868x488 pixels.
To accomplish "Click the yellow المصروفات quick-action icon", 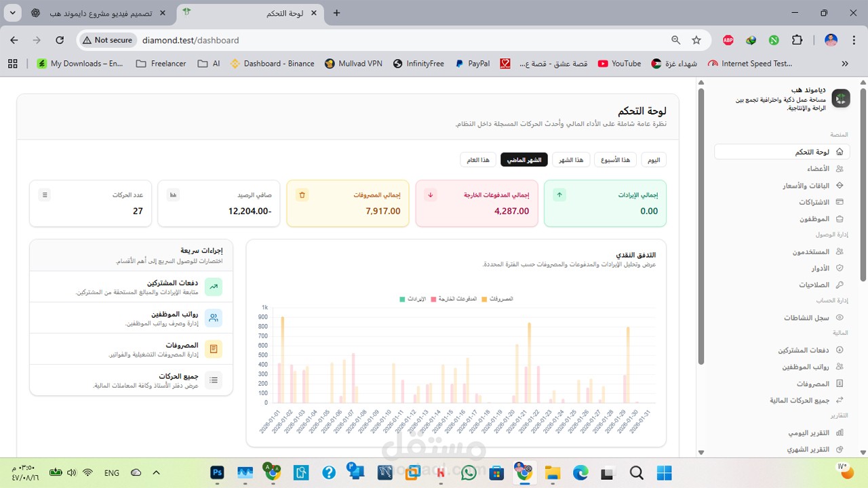I will point(214,348).
